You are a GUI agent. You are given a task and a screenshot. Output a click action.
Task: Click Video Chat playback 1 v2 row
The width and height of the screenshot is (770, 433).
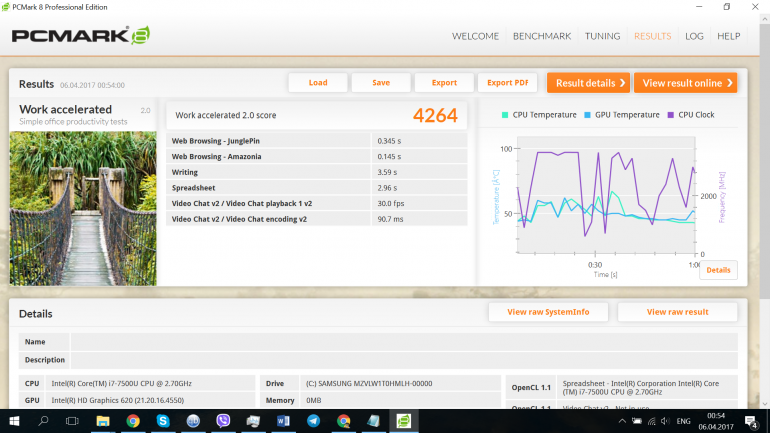tap(317, 204)
